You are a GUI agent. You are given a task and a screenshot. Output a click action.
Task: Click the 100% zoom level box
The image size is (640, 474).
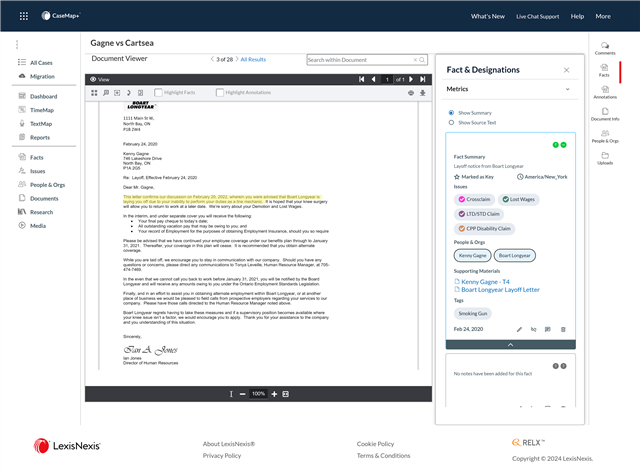coord(258,394)
